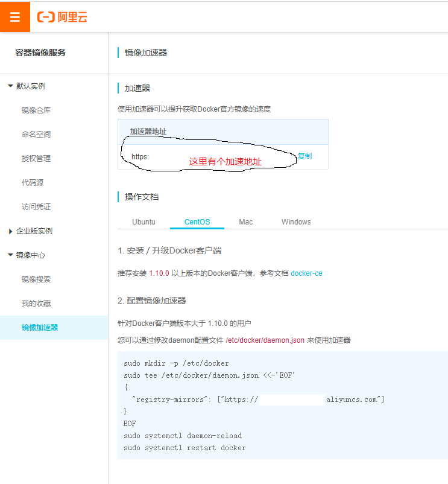This screenshot has width=448, height=484.
Task: Click the red 1.10.0 version text
Action: coord(159,273)
